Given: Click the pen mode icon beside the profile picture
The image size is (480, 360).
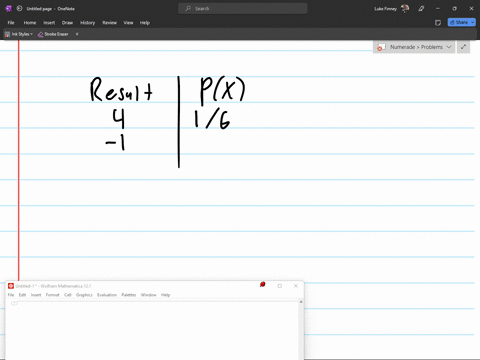Looking at the screenshot, I should tap(421, 9).
